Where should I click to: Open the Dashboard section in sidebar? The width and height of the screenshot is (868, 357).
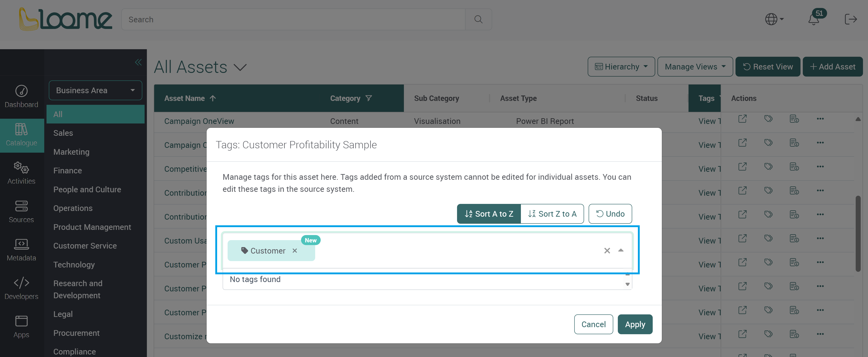click(x=21, y=96)
